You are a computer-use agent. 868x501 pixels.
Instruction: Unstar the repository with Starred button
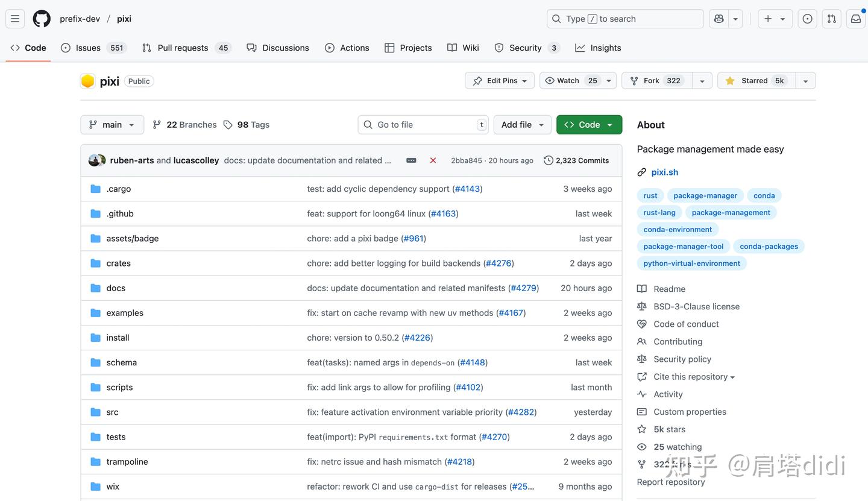point(756,81)
